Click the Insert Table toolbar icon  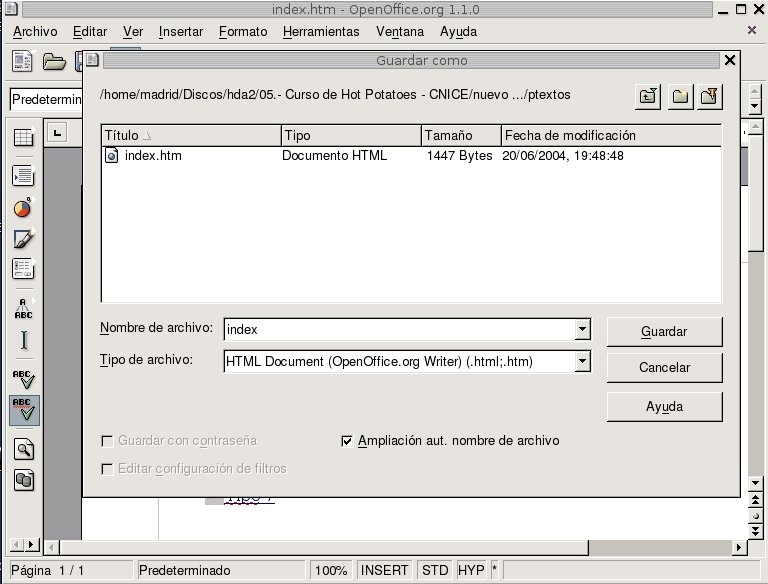point(23,138)
